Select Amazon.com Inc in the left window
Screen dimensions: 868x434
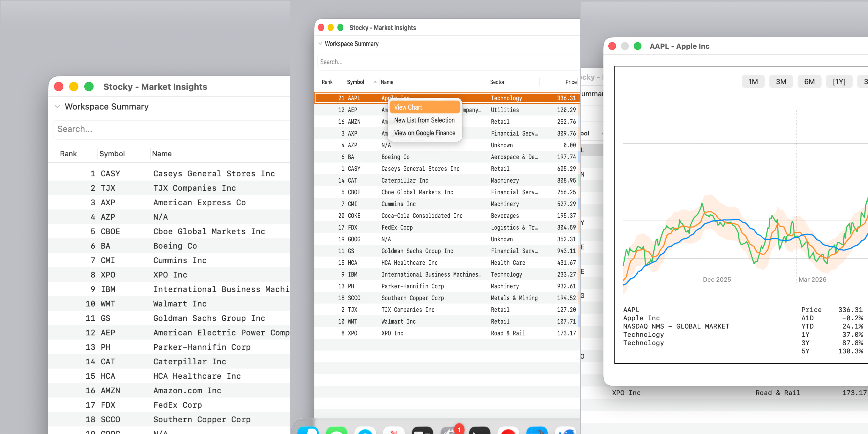click(187, 391)
